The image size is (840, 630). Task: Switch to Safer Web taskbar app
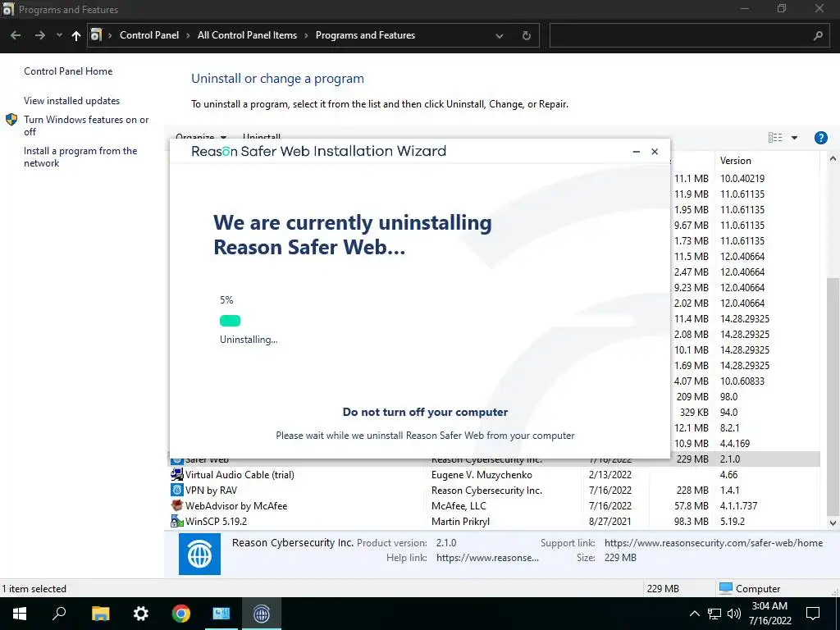click(x=262, y=614)
